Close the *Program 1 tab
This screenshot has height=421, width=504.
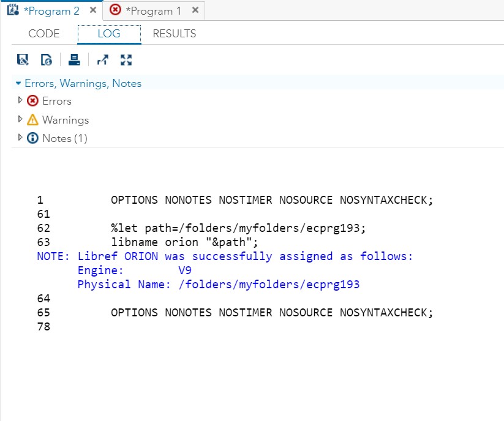[195, 10]
